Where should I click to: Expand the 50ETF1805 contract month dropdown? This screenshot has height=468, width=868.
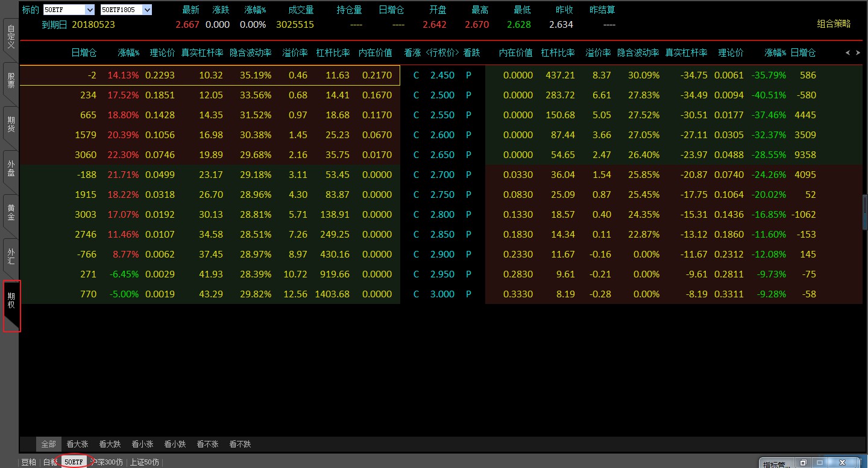[147, 10]
